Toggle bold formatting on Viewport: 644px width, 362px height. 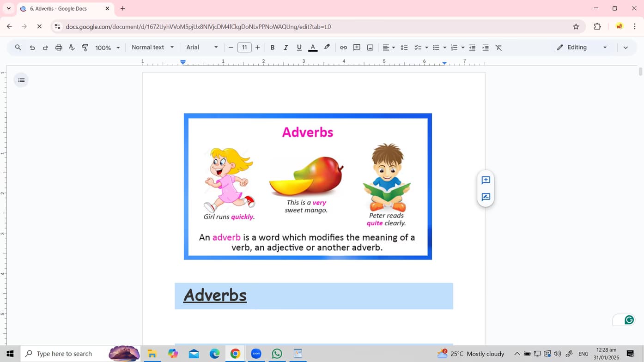point(273,47)
